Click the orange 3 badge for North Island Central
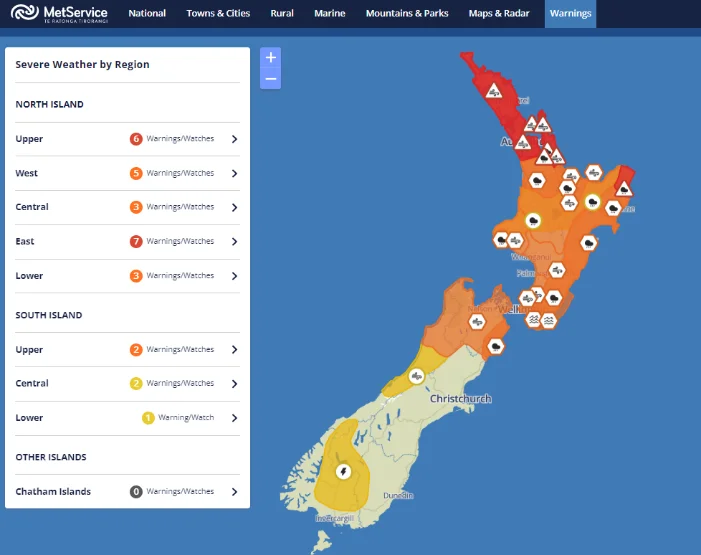 pyautogui.click(x=136, y=207)
